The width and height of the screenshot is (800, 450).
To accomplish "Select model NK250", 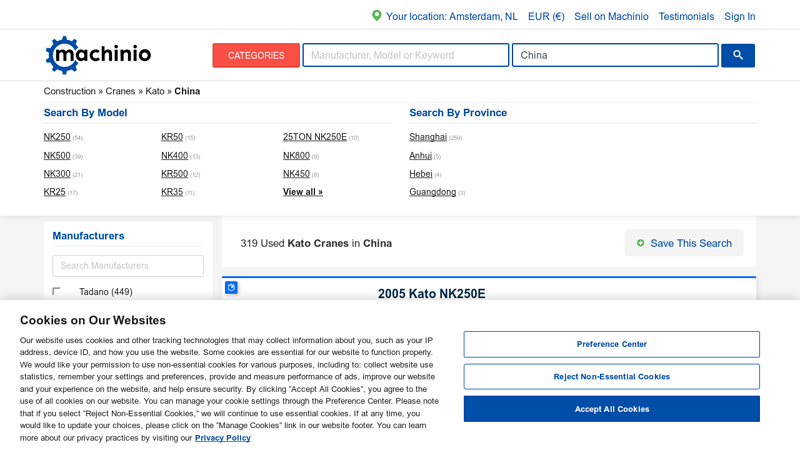I will (x=57, y=137).
